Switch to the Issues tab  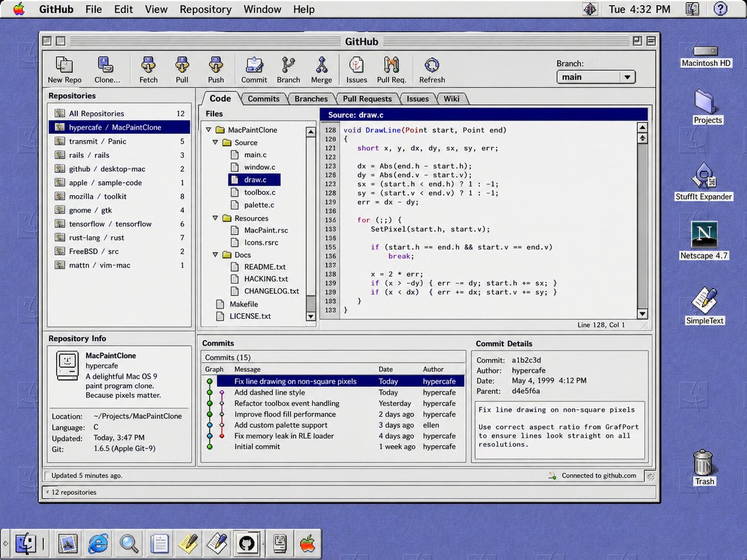point(418,99)
